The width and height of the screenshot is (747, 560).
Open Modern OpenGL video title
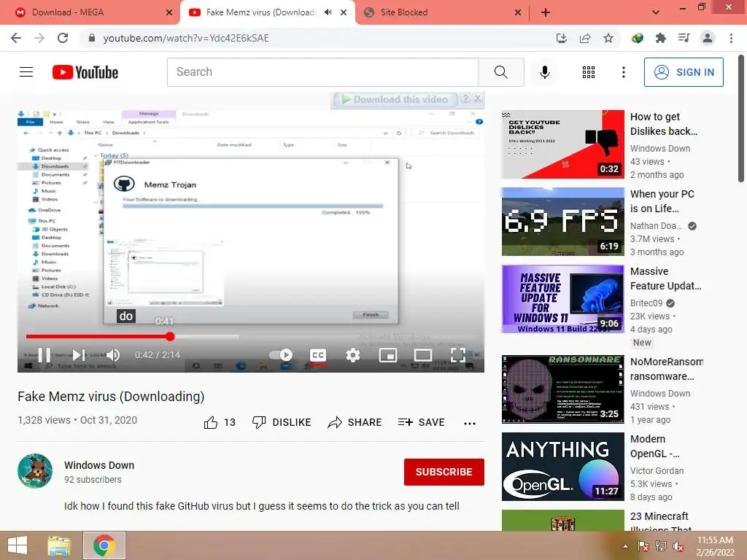[655, 446]
